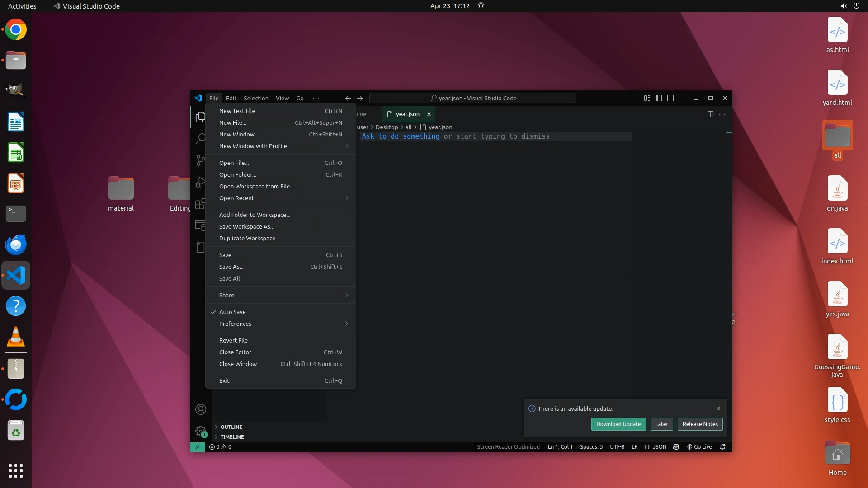
Task: Open the Extensions view icon
Action: (x=200, y=204)
